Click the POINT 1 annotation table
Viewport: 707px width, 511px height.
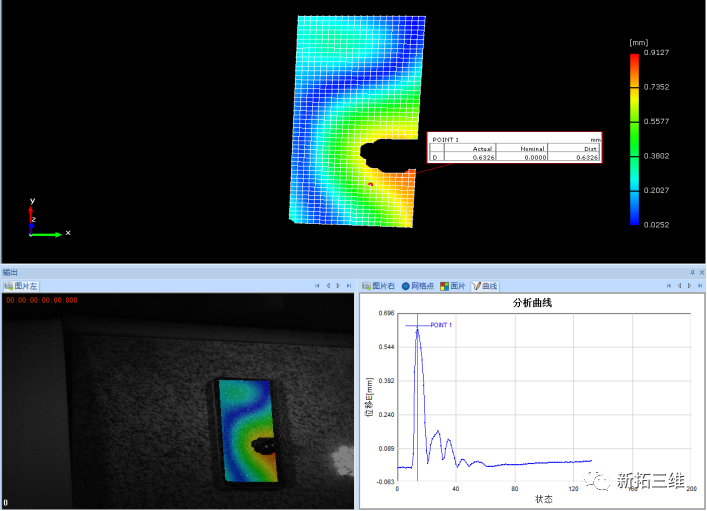pyautogui.click(x=514, y=147)
